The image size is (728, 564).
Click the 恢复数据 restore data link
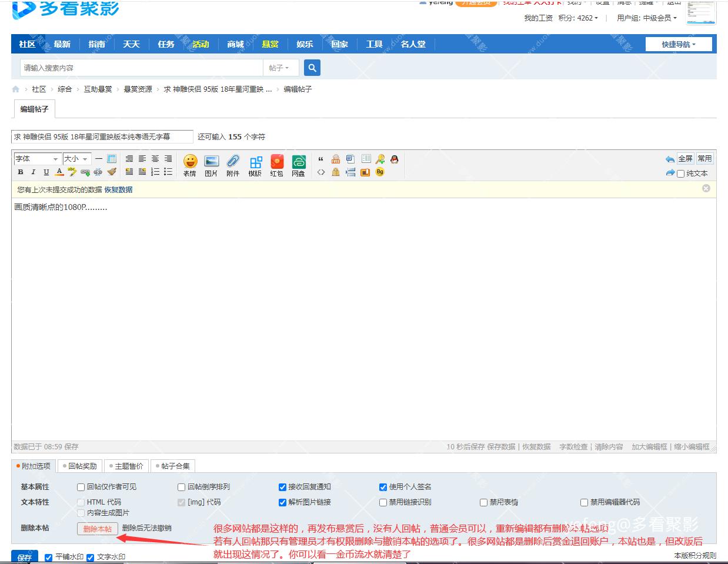118,189
